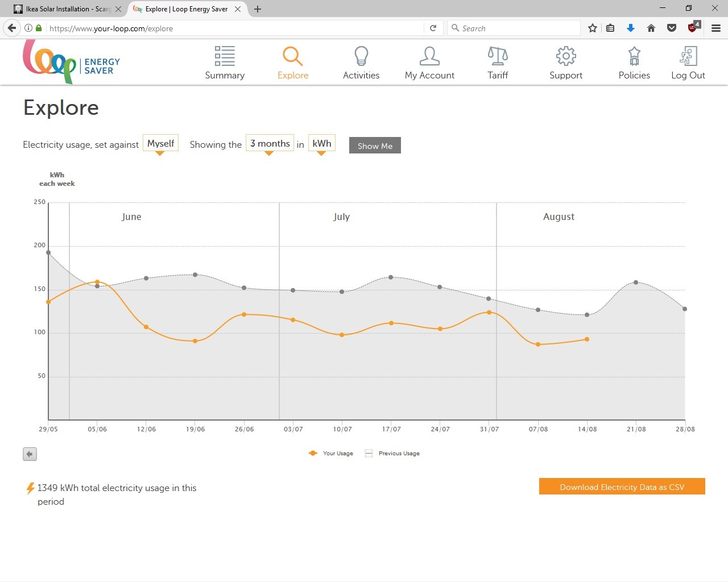
Task: Open the Tariff scales icon
Action: 498,56
